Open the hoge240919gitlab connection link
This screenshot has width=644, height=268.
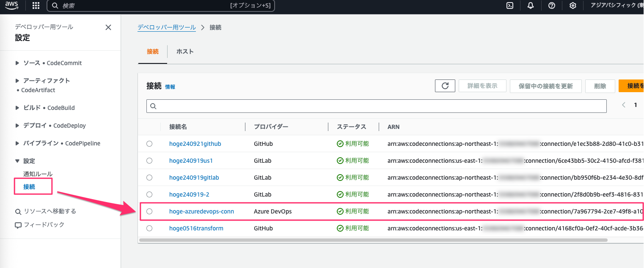point(194,178)
